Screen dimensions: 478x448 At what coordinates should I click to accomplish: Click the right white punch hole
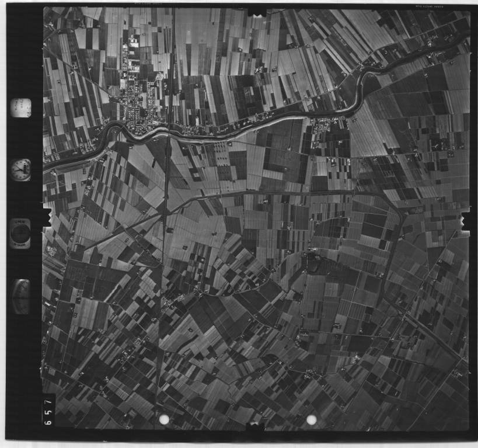pyautogui.click(x=312, y=419)
